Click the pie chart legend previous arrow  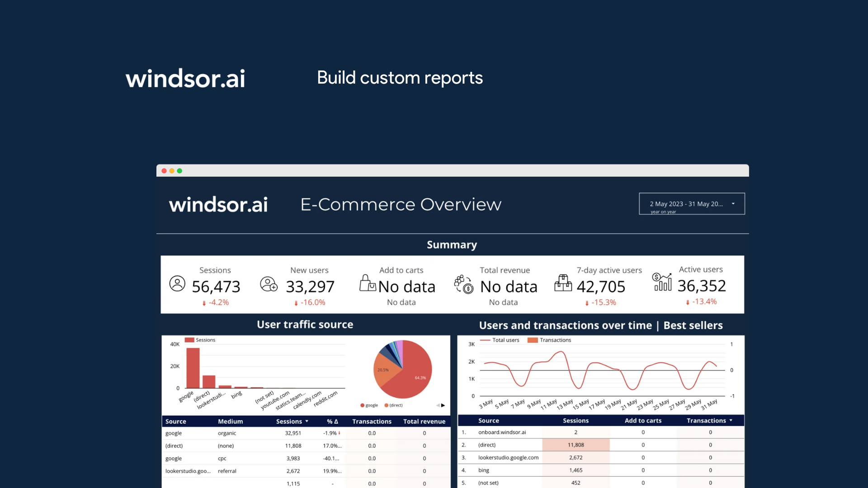point(438,405)
